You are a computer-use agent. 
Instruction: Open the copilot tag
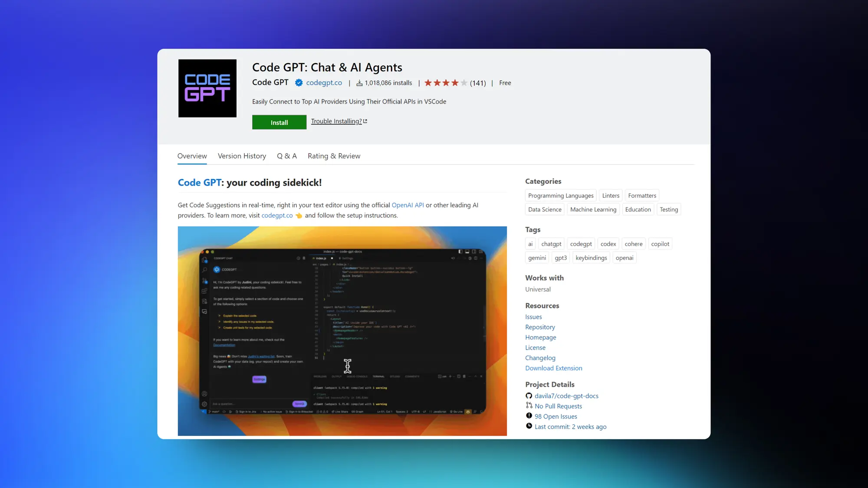660,244
